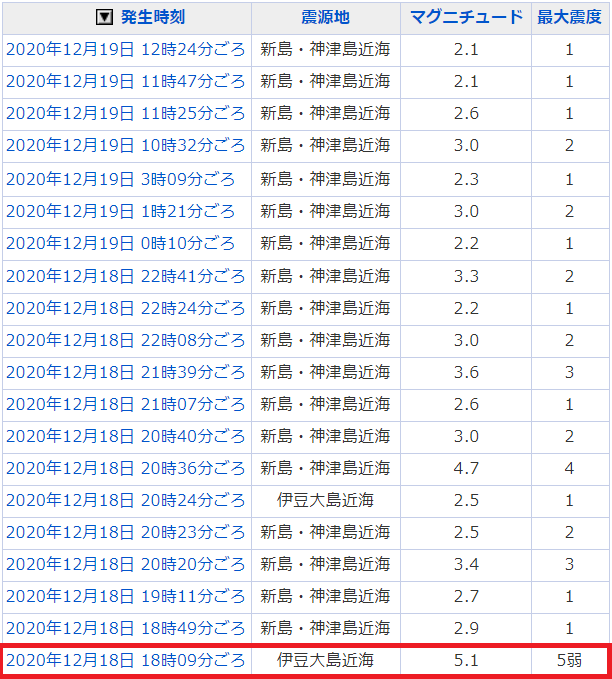612x679 pixels.
Task: Select intensity 4 in the 20時36分 row
Action: (x=570, y=469)
